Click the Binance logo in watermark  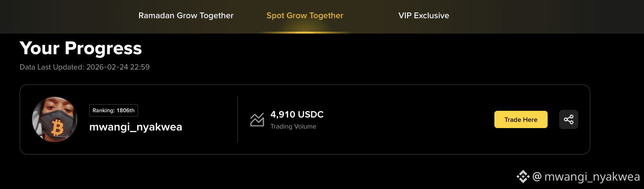tap(523, 177)
